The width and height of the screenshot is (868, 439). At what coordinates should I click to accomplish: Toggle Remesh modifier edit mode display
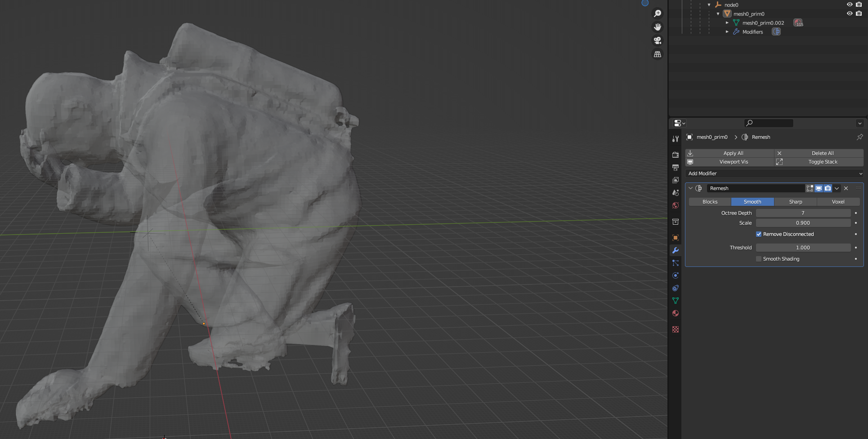[x=810, y=188]
